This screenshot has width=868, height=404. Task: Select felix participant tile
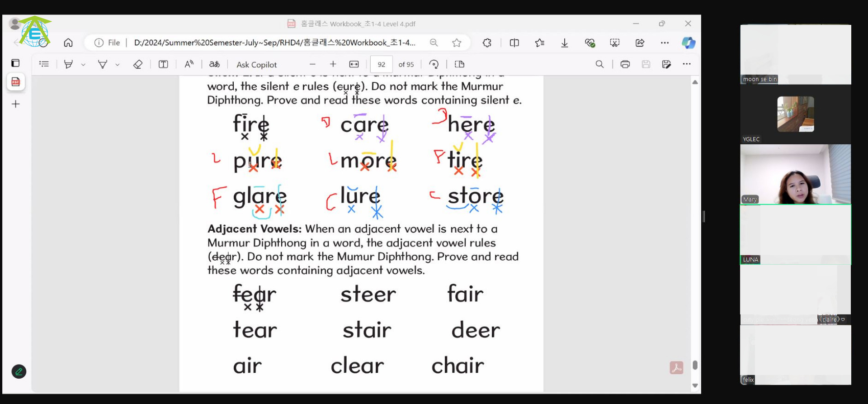(796, 355)
